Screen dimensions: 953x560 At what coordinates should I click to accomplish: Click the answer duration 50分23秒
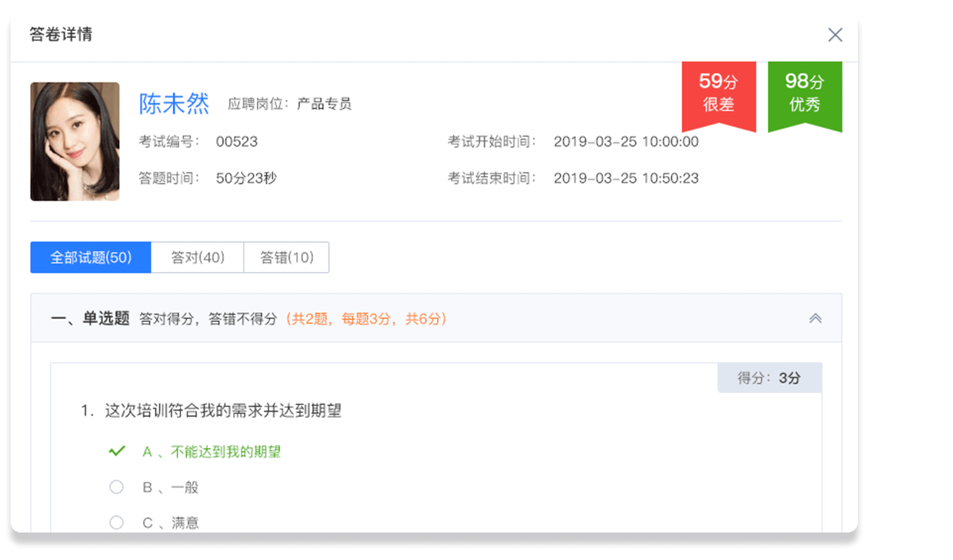point(246,178)
